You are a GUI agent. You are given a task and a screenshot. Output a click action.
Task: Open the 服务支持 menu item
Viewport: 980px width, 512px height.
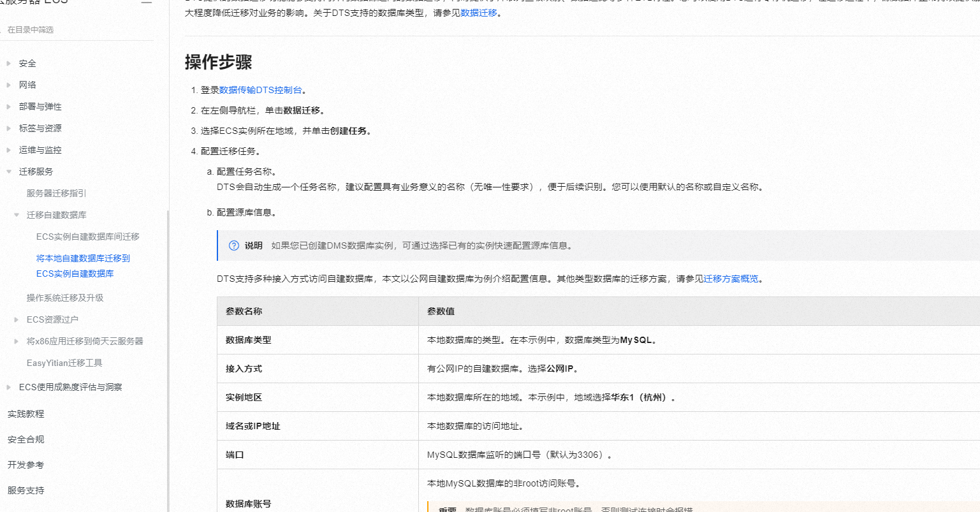click(x=26, y=490)
